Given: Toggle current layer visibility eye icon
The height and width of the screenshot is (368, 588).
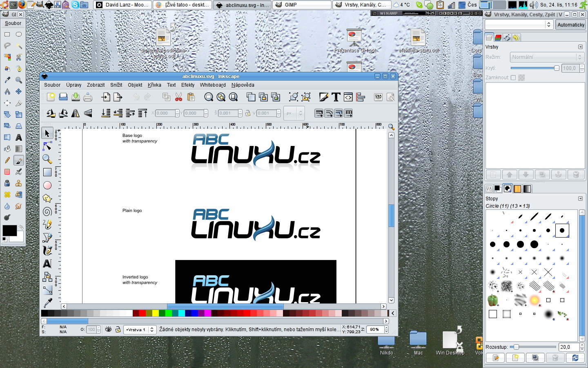Looking at the screenshot, I should click(108, 329).
